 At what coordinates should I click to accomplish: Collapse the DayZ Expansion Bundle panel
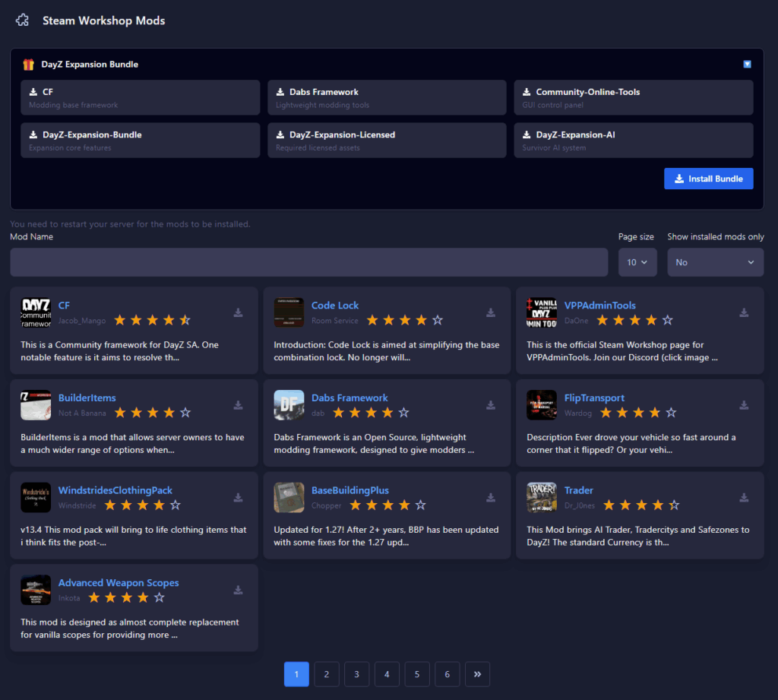pyautogui.click(x=747, y=65)
